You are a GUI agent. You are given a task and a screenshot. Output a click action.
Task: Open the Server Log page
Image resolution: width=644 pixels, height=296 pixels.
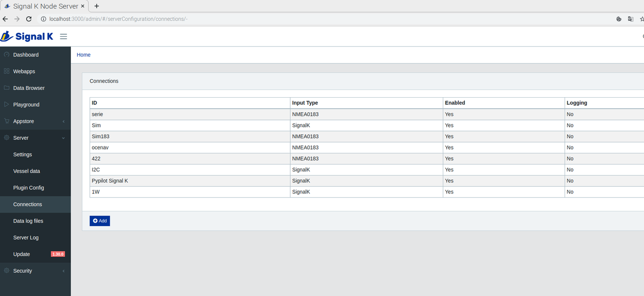point(35,237)
